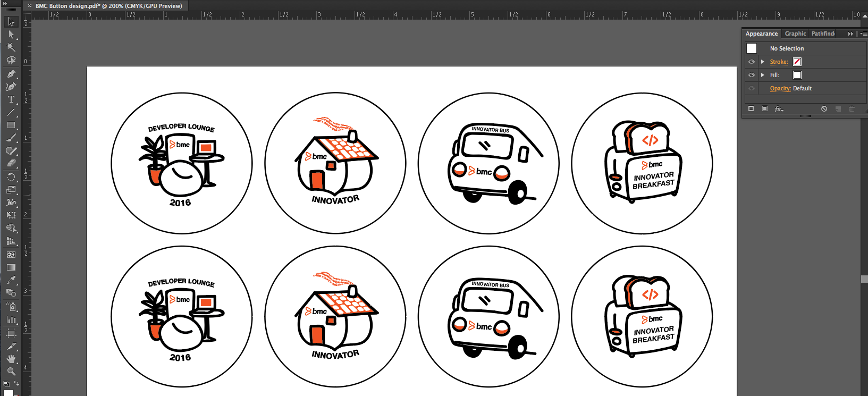Click the Stroke color swatch (none)

797,62
